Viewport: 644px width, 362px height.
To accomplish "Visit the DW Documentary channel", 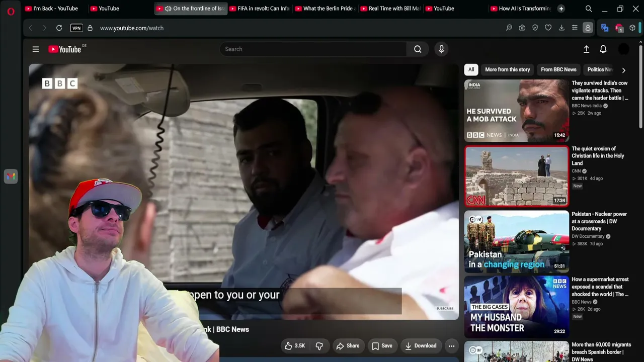I will pyautogui.click(x=588, y=236).
